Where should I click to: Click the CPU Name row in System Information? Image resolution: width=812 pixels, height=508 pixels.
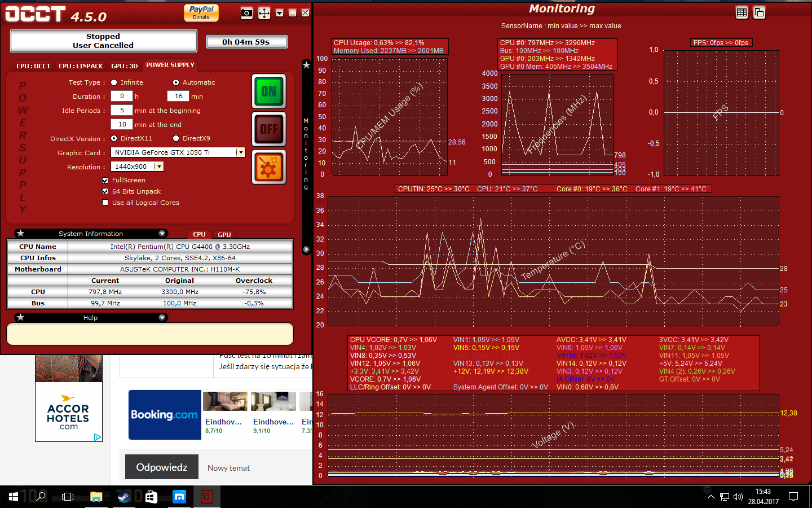click(x=150, y=247)
